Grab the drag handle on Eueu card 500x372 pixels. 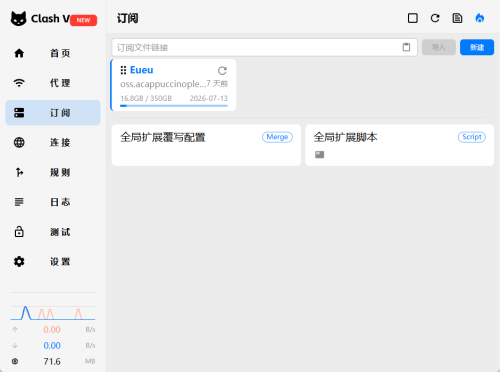[123, 70]
